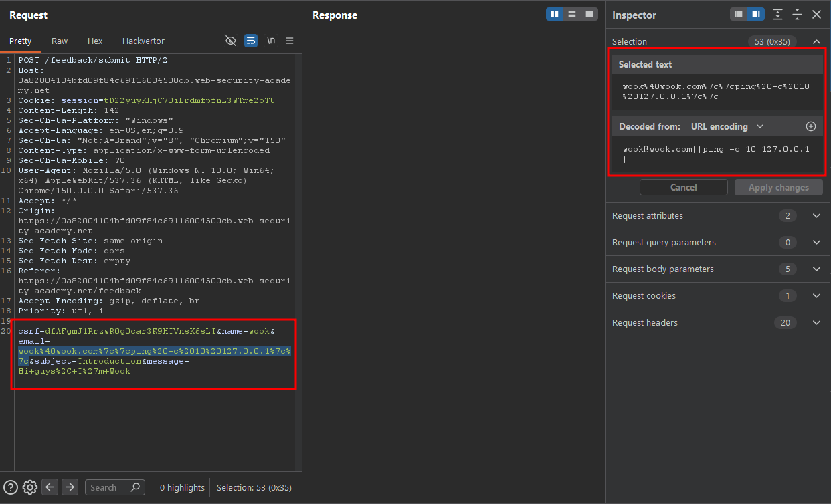Click the Cancel button
The image size is (831, 504).
pyautogui.click(x=684, y=187)
